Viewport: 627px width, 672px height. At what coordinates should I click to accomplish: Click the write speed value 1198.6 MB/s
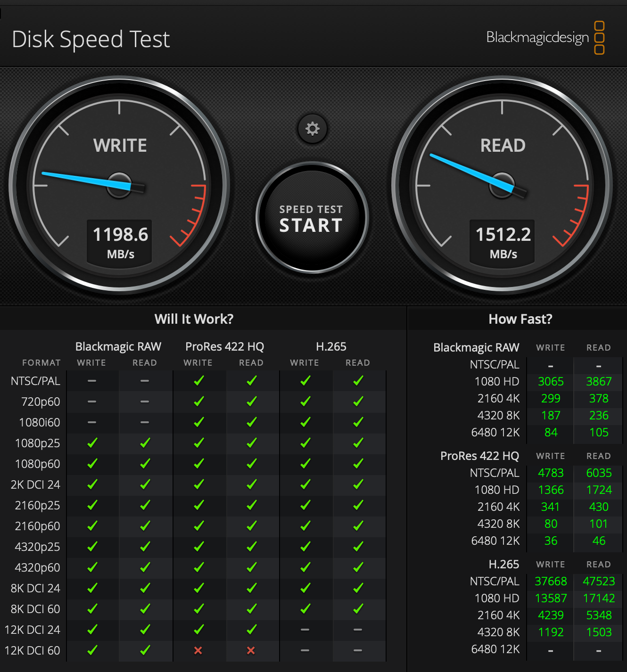pyautogui.click(x=120, y=242)
